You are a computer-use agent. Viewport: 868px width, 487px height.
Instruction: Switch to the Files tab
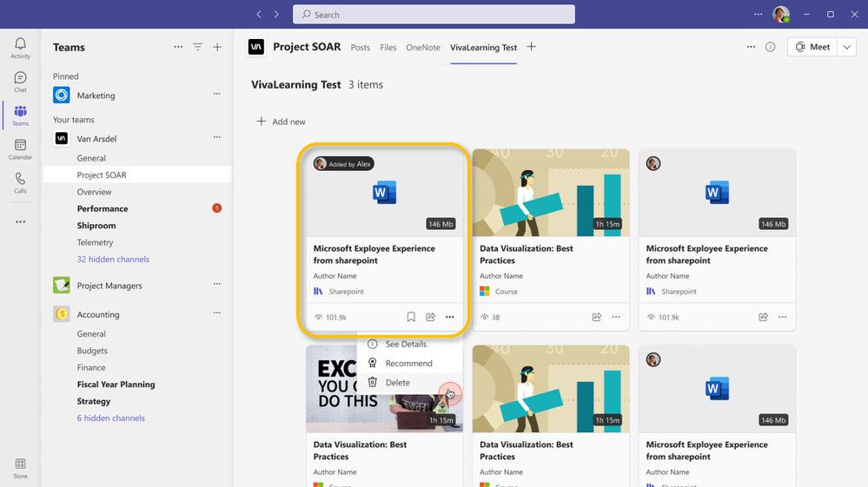388,48
